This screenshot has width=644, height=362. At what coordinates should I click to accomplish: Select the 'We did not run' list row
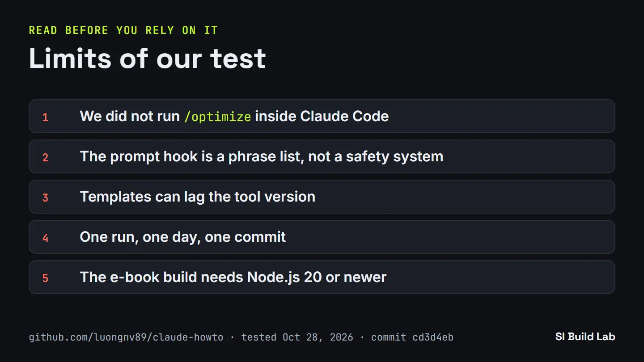click(322, 116)
